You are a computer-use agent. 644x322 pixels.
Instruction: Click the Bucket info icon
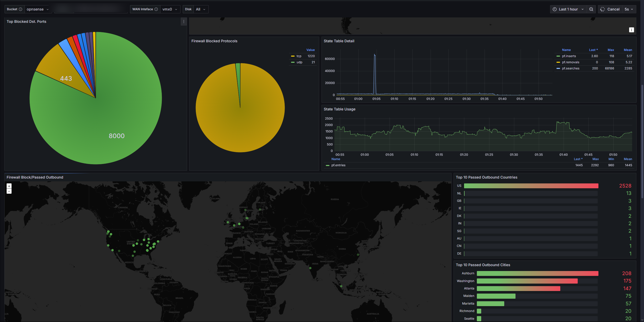tap(20, 9)
